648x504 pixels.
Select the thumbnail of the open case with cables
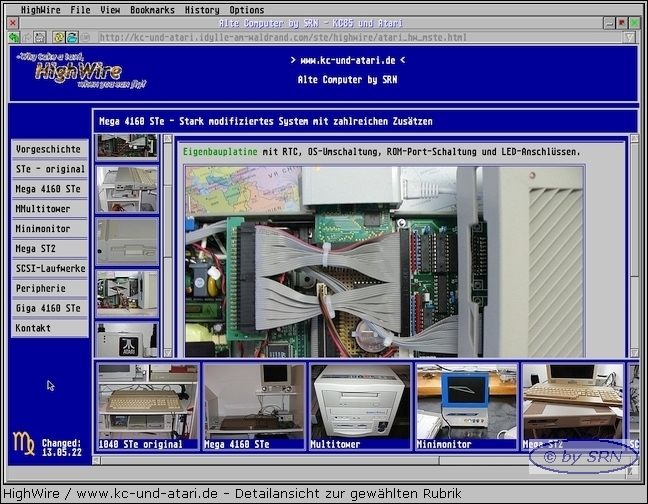[x=127, y=294]
